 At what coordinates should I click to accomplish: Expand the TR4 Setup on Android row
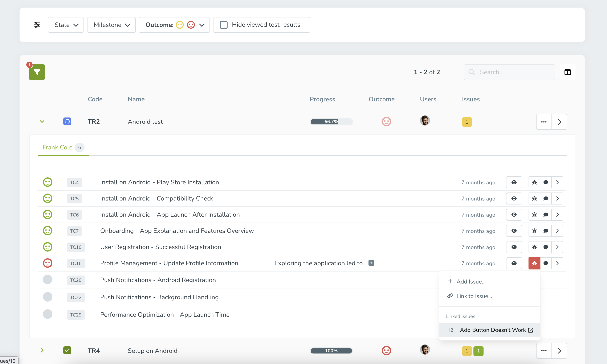(x=42, y=351)
